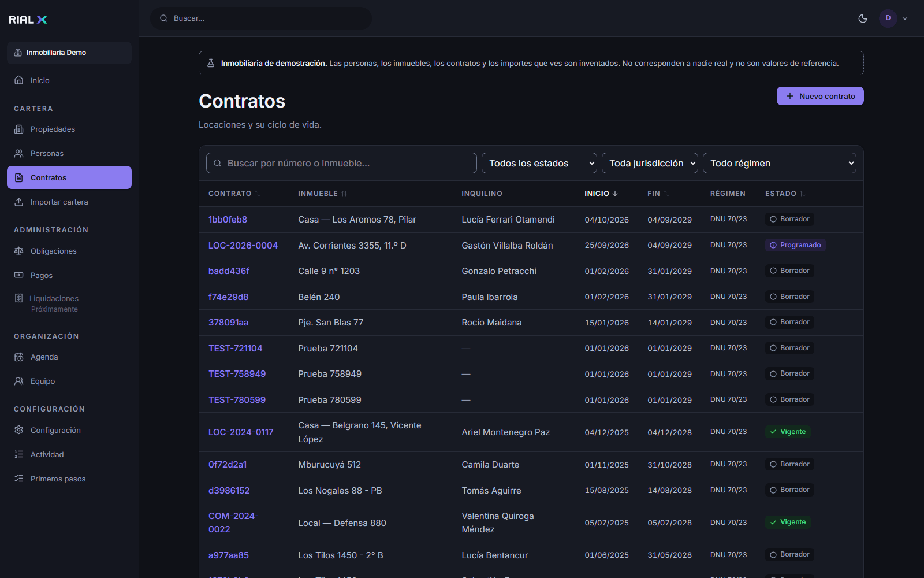Viewport: 924px width, 578px height.
Task: Click inmueble Mburucuyá 512
Action: 329,465
